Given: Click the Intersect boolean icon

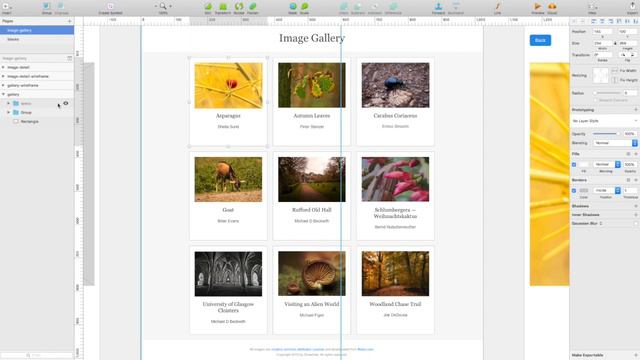Looking at the screenshot, I should [x=375, y=7].
